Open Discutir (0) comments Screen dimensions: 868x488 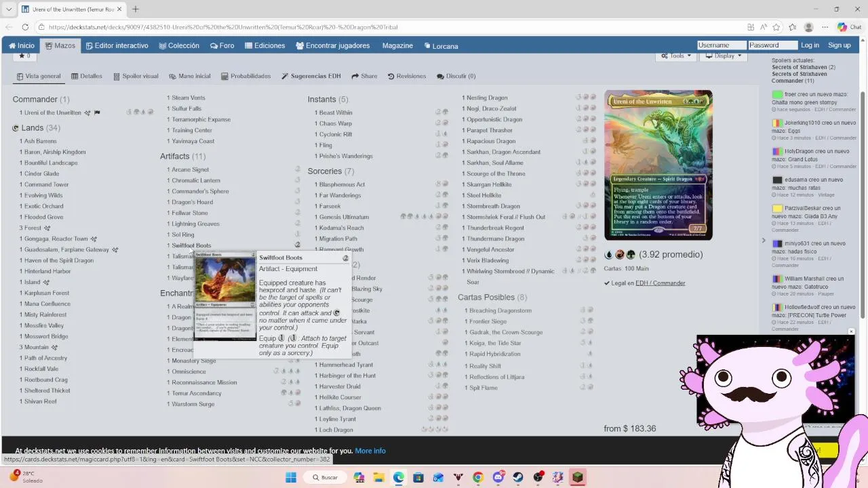point(456,76)
